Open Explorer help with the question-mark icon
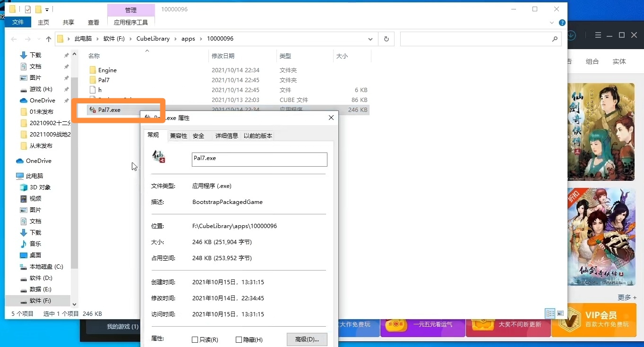Viewport: 644px width, 347px height. pos(562,22)
